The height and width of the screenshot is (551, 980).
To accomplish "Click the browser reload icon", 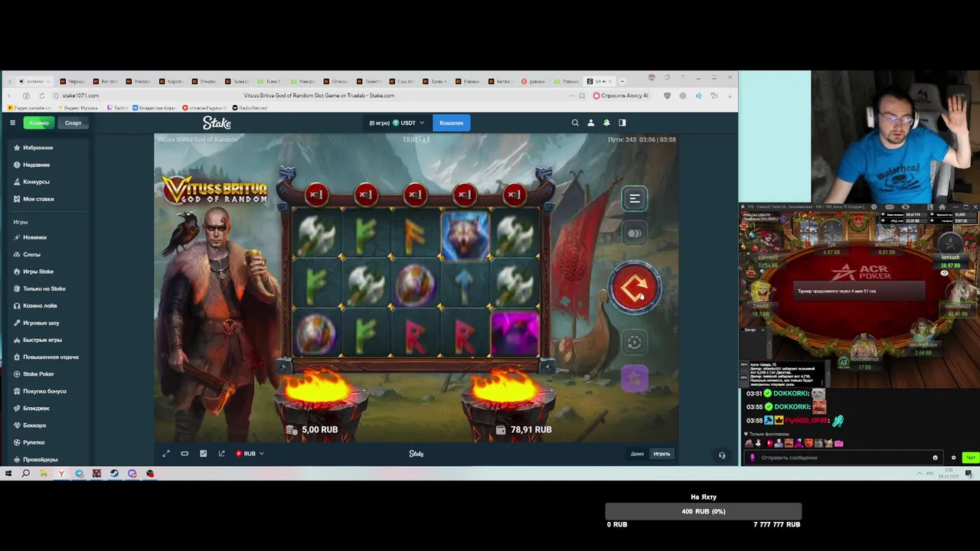I will click(x=41, y=96).
